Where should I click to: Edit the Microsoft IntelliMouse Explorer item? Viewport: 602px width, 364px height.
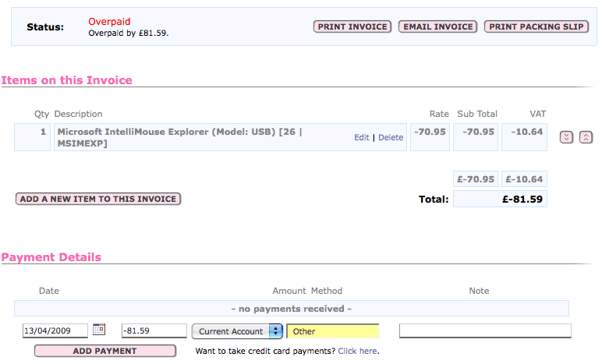[x=362, y=137]
